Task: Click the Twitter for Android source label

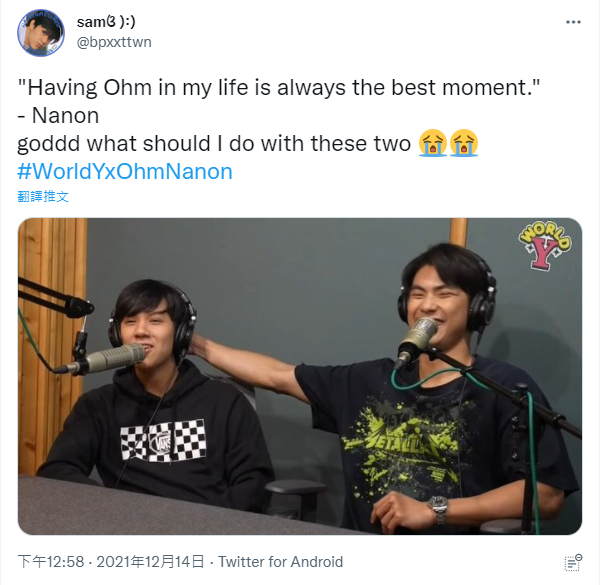Action: [280, 562]
